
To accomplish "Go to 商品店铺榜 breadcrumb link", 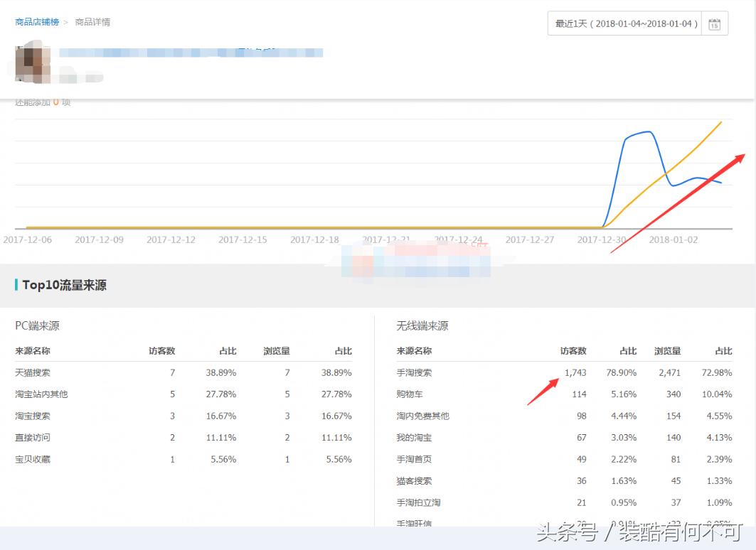I will [36, 22].
